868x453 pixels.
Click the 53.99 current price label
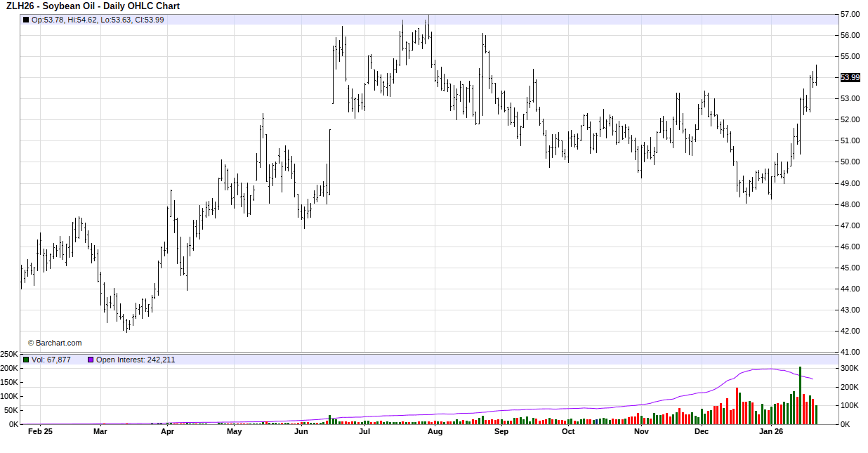(x=850, y=77)
